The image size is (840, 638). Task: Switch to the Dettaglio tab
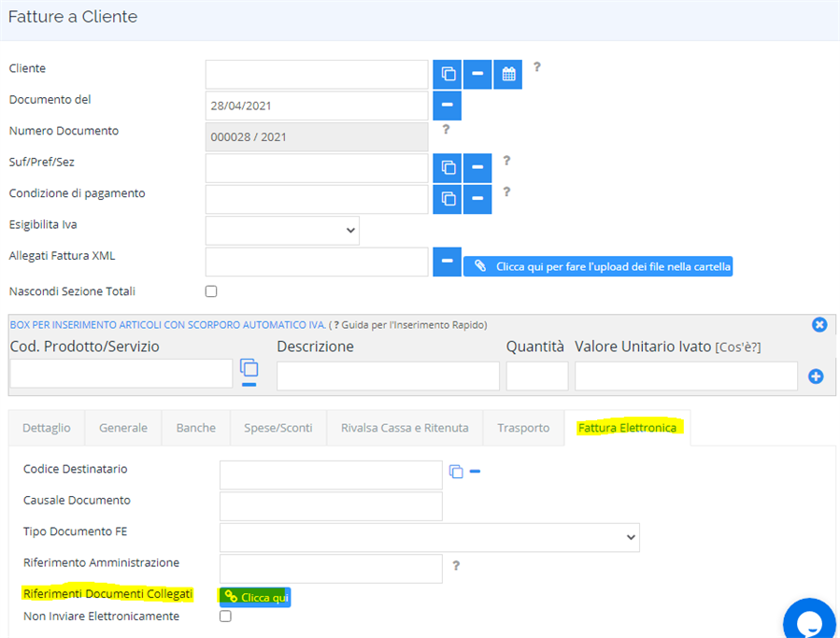[47, 428]
